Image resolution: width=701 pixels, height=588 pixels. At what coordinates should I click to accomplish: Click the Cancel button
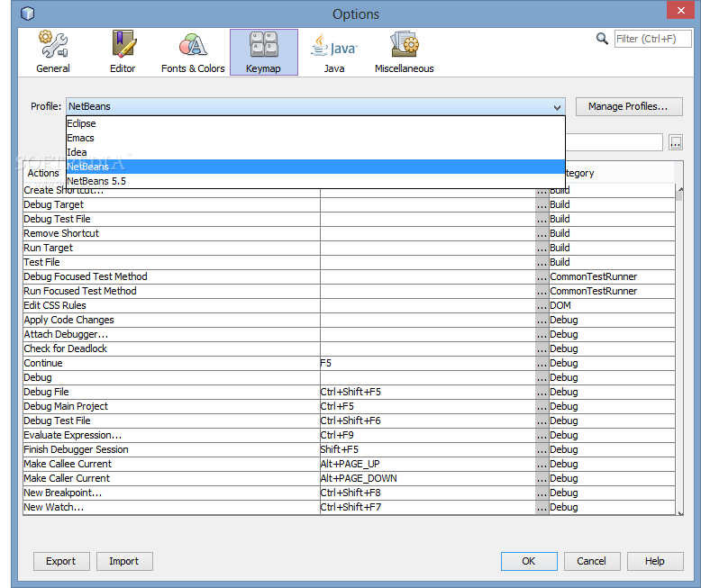click(592, 561)
